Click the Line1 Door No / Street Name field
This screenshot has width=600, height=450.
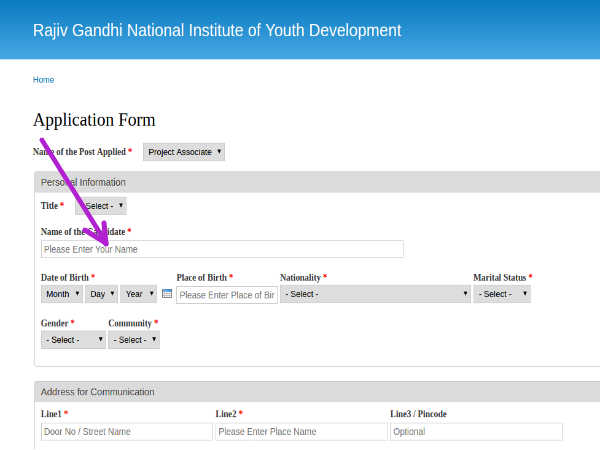[x=127, y=432]
